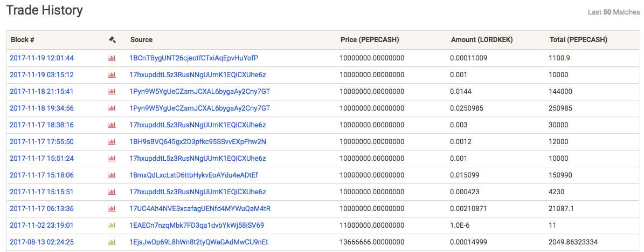This screenshot has width=644, height=252.
Task: Open block link 2017-11-17 15:15:51
Action: click(x=42, y=192)
